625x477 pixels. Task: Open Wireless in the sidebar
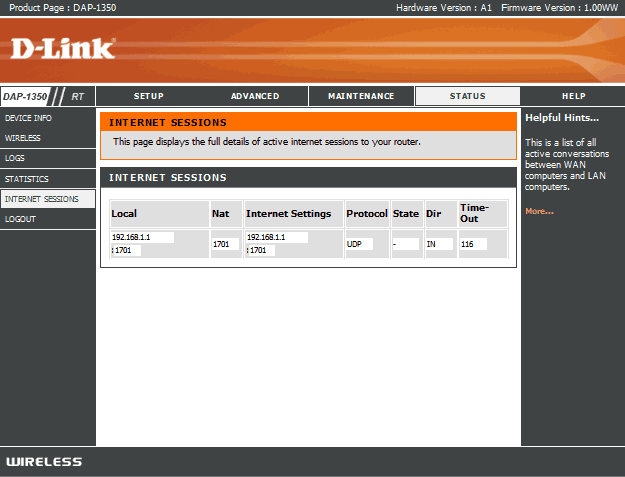(x=23, y=138)
